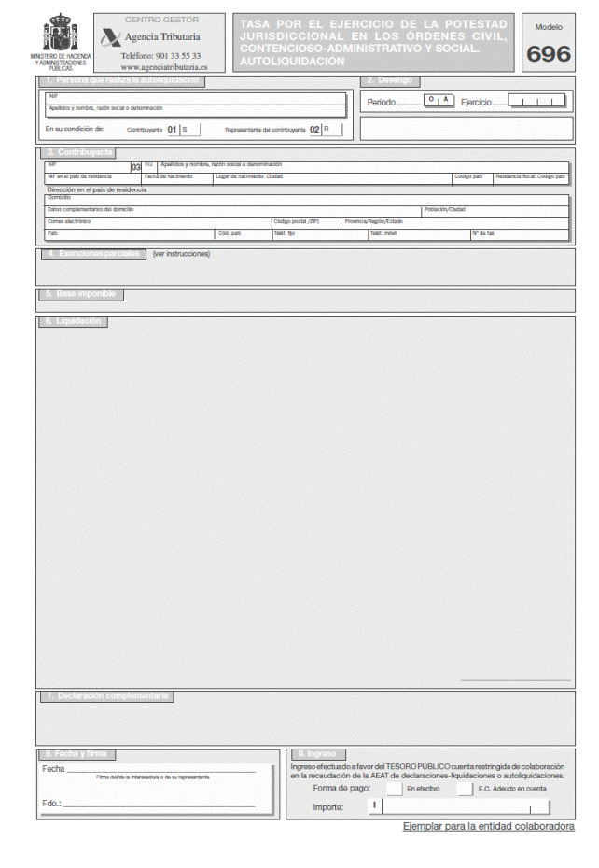599x868 pixels.
Task: Check the Contribuyente 01 box
Action: pos(190,130)
